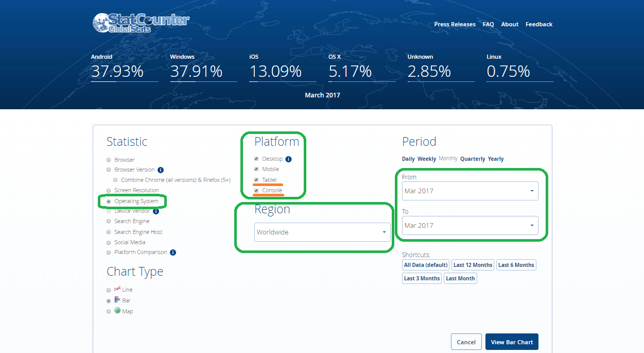Select the Browser statistic radio button

click(x=109, y=160)
